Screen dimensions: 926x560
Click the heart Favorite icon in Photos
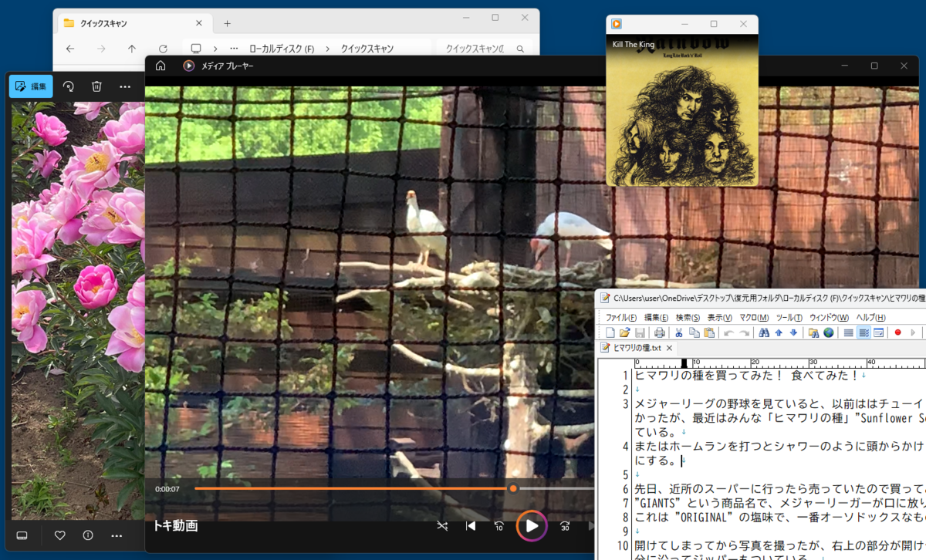click(x=59, y=535)
